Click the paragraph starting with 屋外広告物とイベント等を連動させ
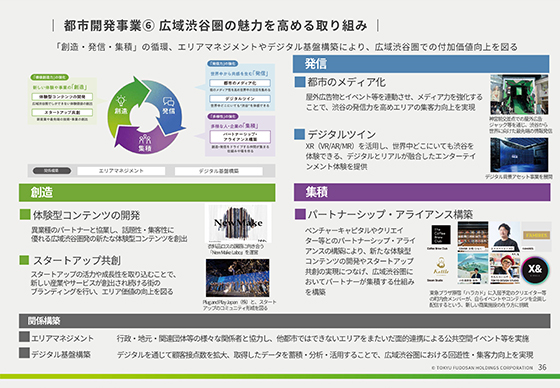The height and width of the screenshot is (388, 560). click(394, 102)
